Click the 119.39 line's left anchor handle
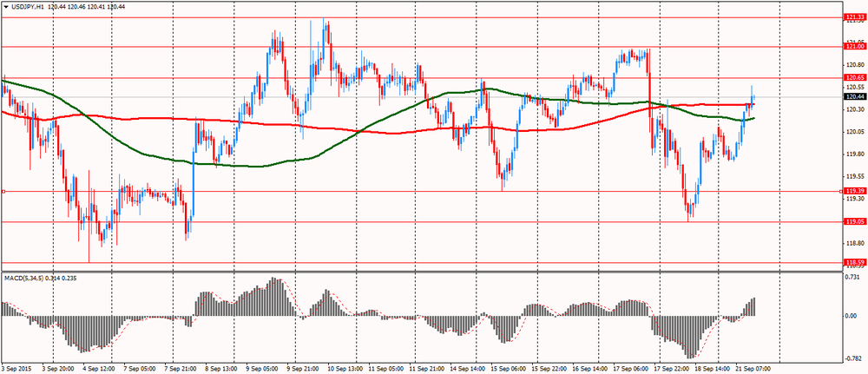Image resolution: width=868 pixels, height=374 pixels. 3,192
